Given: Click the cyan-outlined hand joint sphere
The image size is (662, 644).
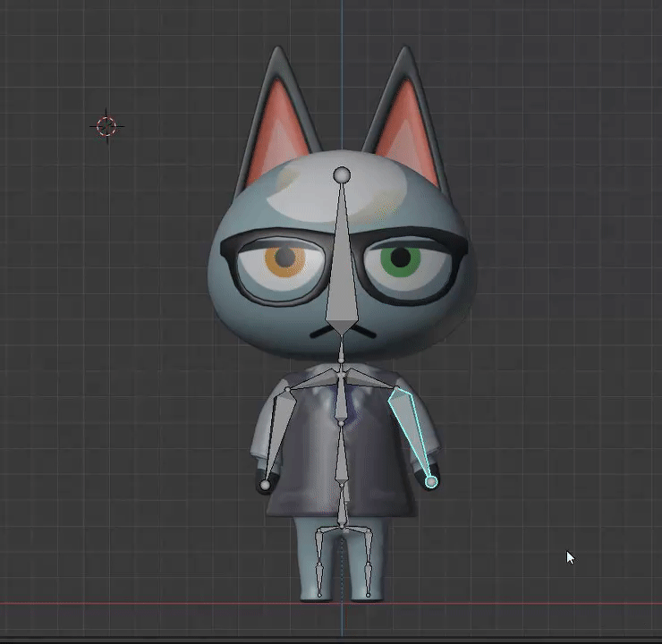Looking at the screenshot, I should coord(431,481).
